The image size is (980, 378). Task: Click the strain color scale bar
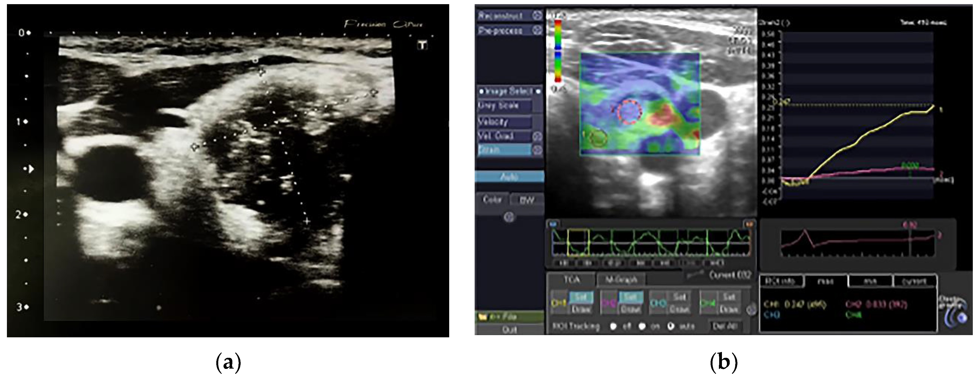pyautogui.click(x=558, y=50)
